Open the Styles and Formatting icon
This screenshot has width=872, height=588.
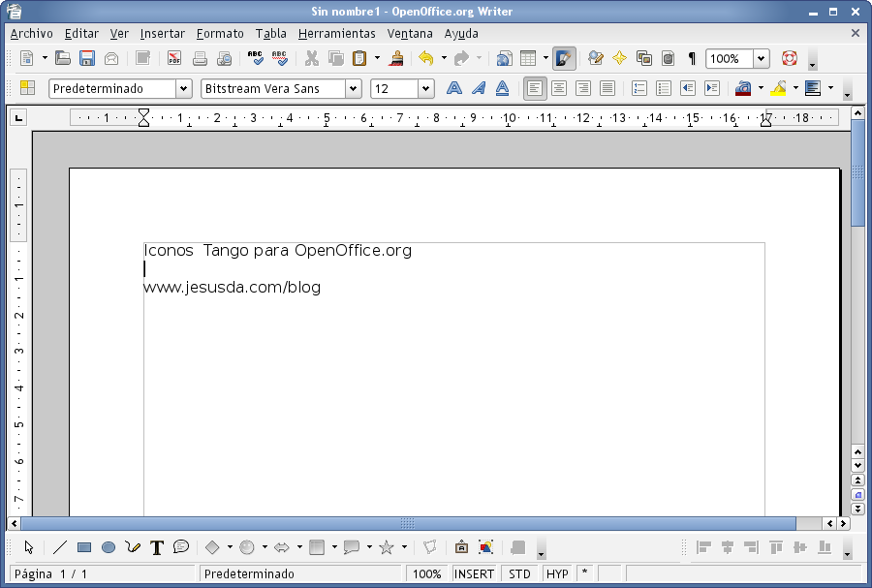27,88
